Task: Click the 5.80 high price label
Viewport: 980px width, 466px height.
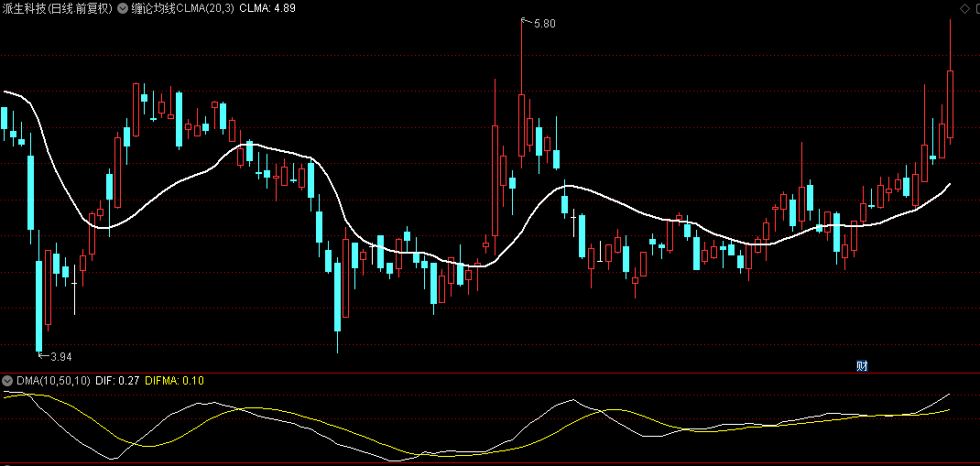Action: (544, 24)
